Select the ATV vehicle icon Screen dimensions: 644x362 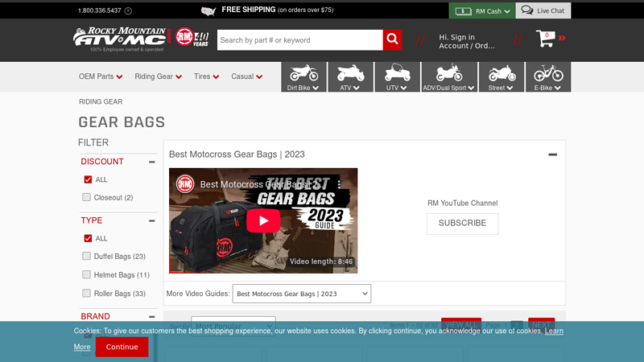[350, 77]
